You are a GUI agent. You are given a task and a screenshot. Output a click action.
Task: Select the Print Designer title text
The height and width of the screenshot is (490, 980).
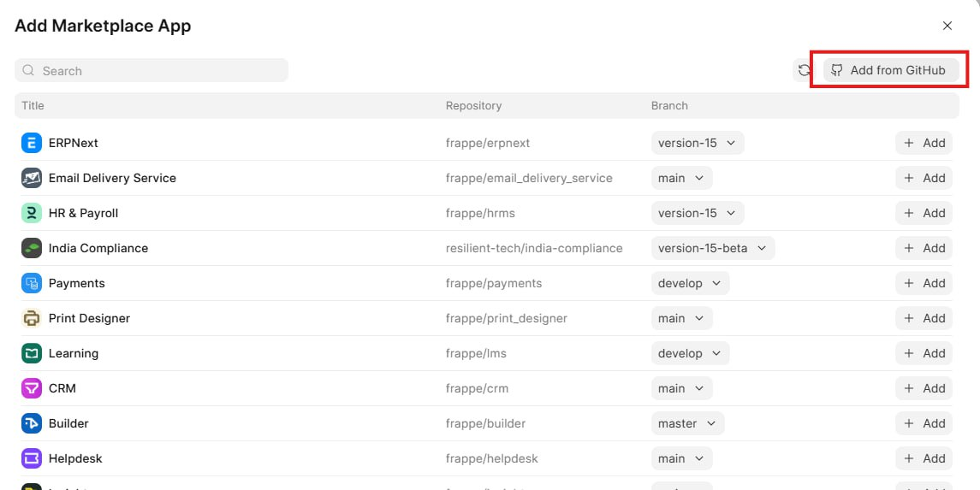click(89, 318)
